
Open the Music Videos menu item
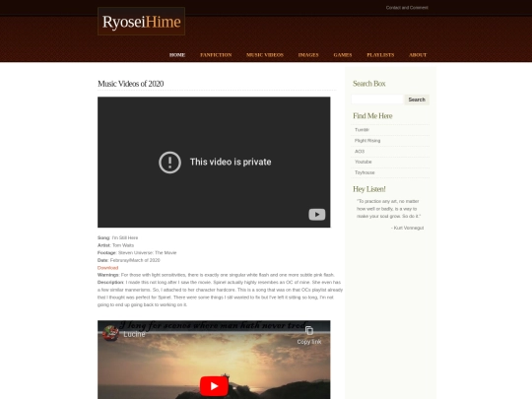(x=265, y=55)
